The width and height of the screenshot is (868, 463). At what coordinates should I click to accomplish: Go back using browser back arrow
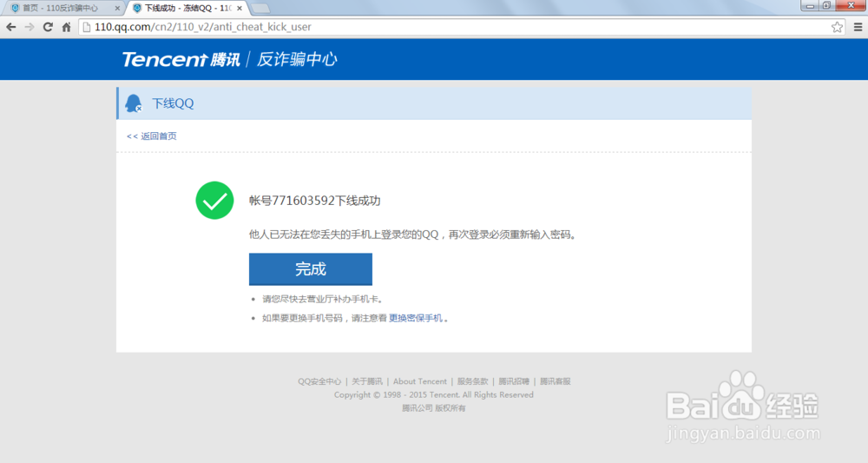[x=11, y=27]
